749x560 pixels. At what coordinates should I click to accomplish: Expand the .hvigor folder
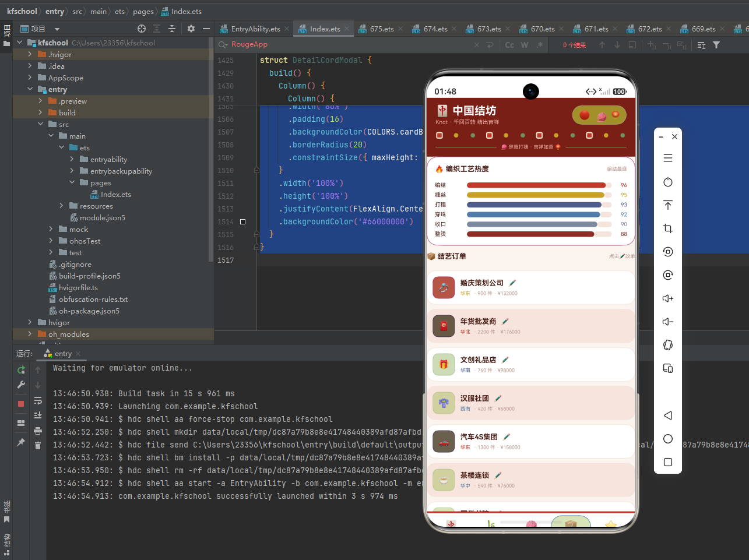click(30, 54)
